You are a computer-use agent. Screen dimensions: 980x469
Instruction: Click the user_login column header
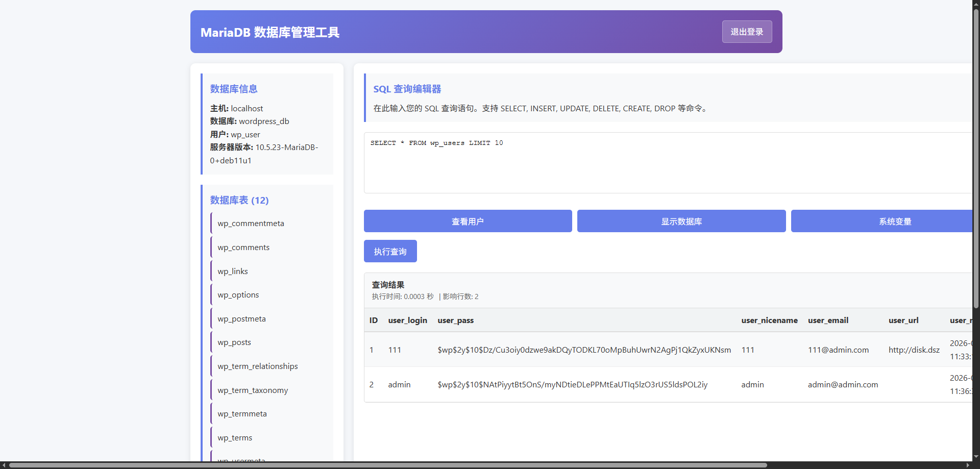(x=407, y=320)
